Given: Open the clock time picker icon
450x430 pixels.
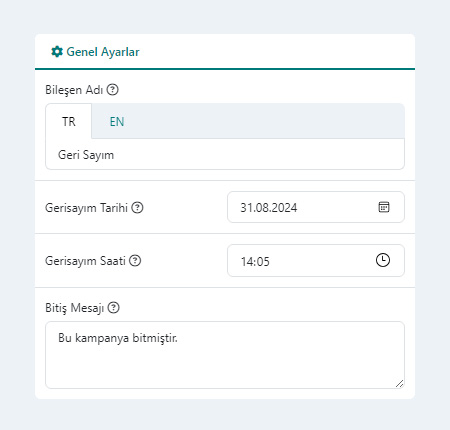Looking at the screenshot, I should pyautogui.click(x=383, y=260).
